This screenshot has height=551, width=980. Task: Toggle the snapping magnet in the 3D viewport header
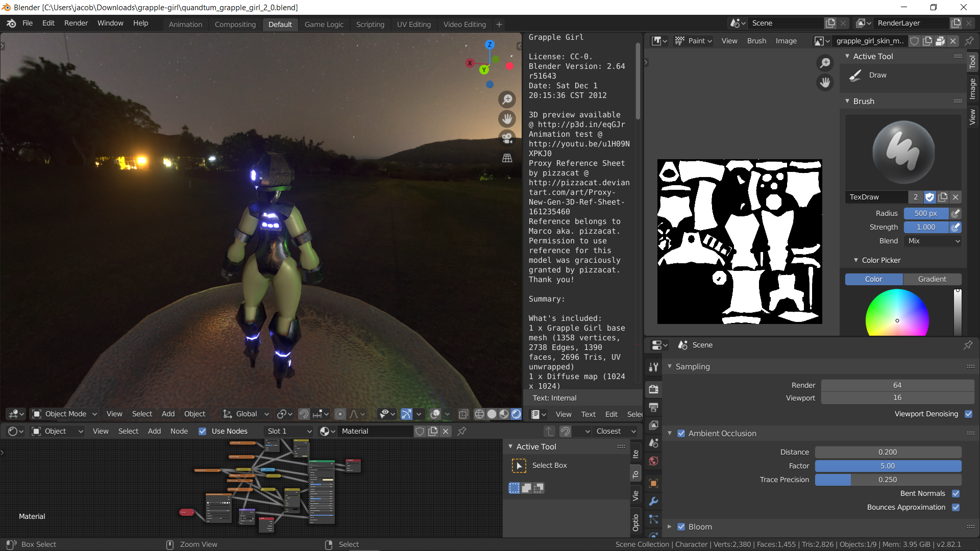305,414
